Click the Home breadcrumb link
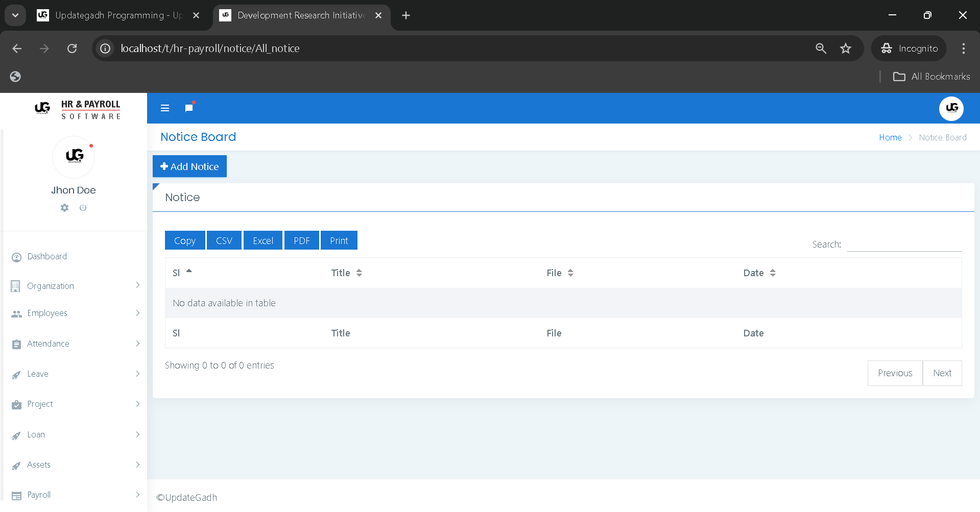980x512 pixels. (x=890, y=137)
